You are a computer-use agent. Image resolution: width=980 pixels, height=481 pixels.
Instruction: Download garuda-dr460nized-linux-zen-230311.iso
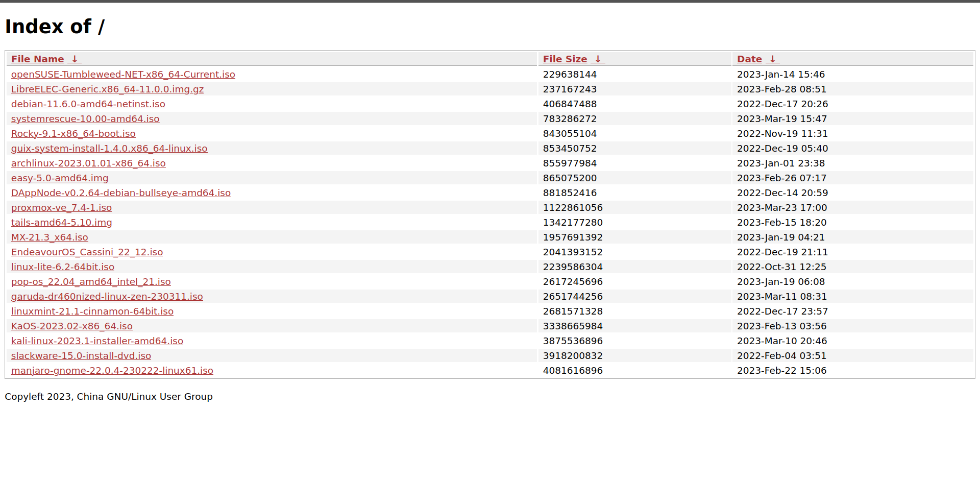click(107, 297)
